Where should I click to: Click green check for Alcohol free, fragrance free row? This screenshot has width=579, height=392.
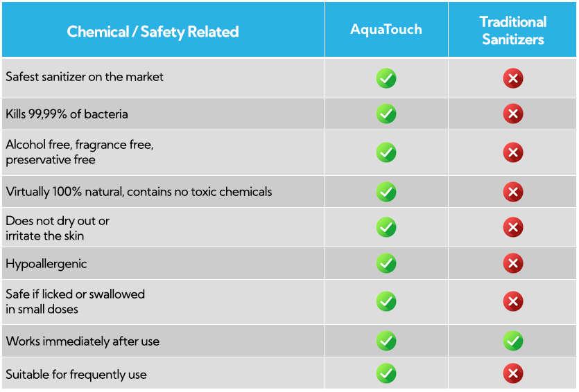386,152
